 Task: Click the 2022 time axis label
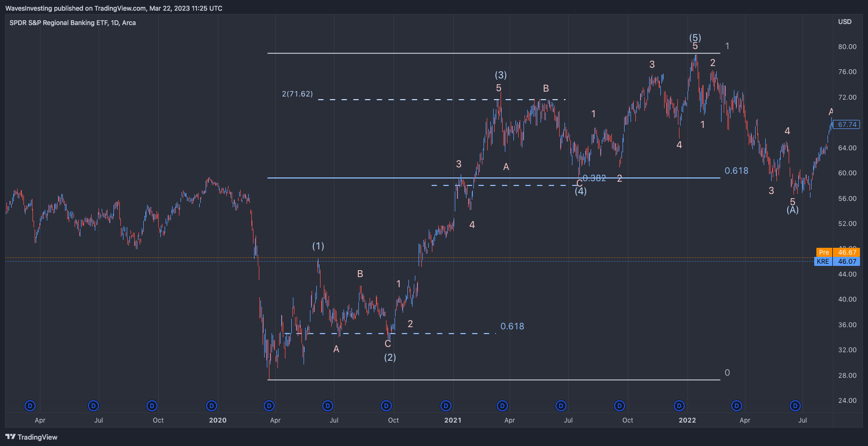[x=687, y=420]
